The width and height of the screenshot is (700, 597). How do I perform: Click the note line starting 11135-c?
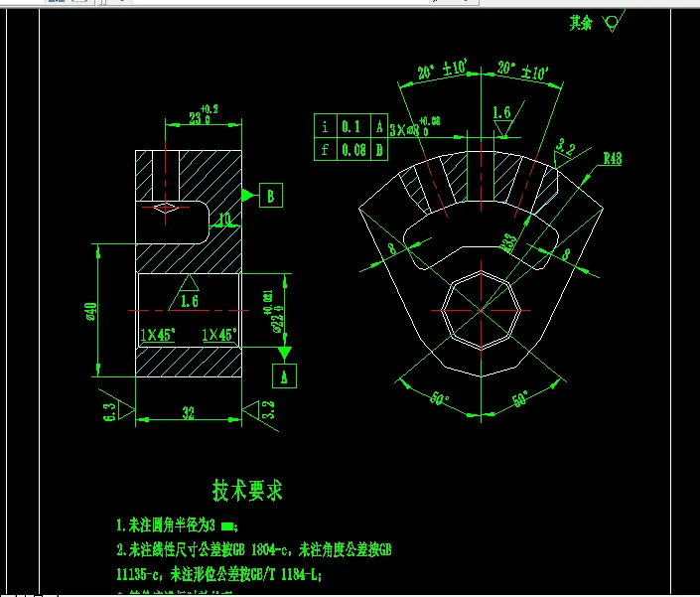[218, 574]
